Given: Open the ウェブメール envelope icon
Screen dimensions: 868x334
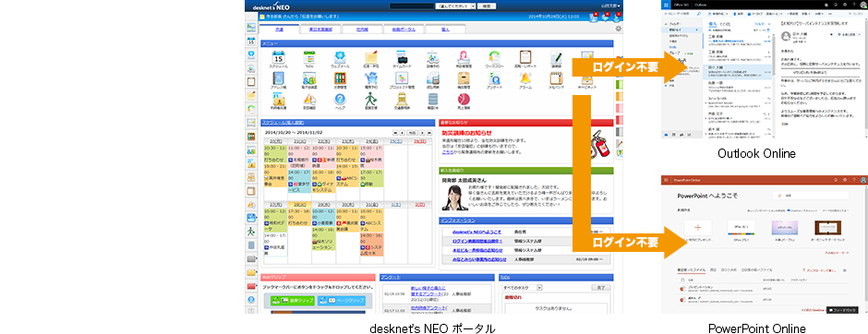Looking at the screenshot, I should click(340, 56).
